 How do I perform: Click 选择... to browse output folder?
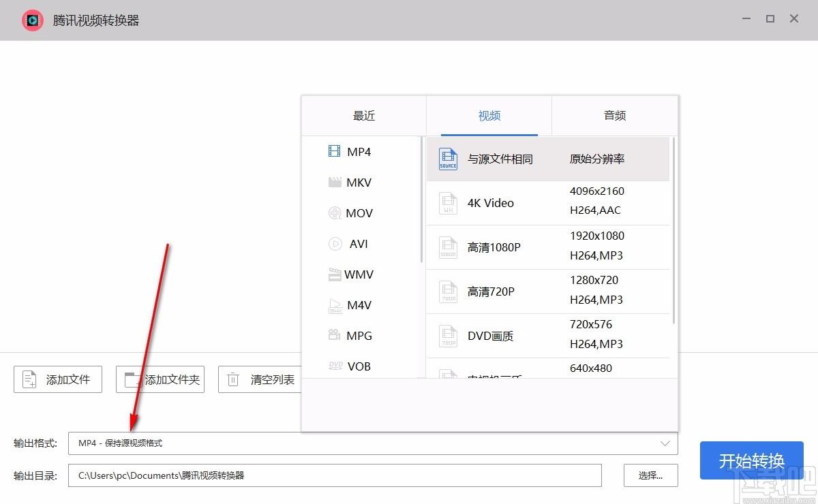tap(651, 475)
